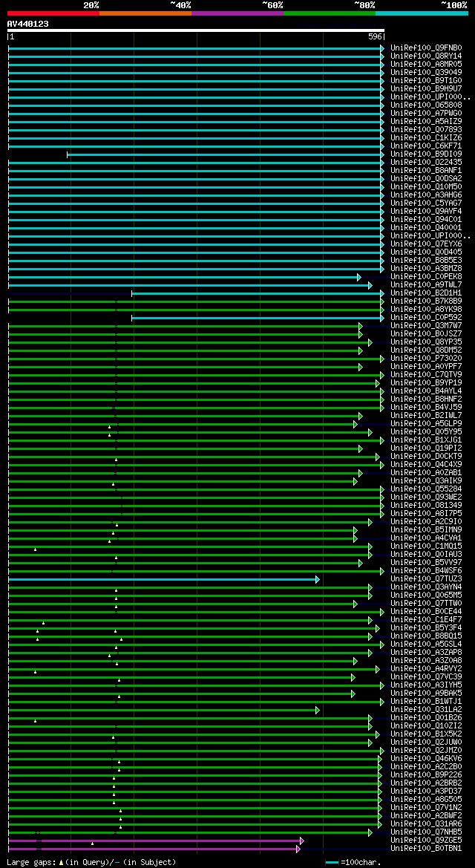The image size is (475, 868).
Task: Select label UniRef100_O65808
Action: [x=426, y=105]
